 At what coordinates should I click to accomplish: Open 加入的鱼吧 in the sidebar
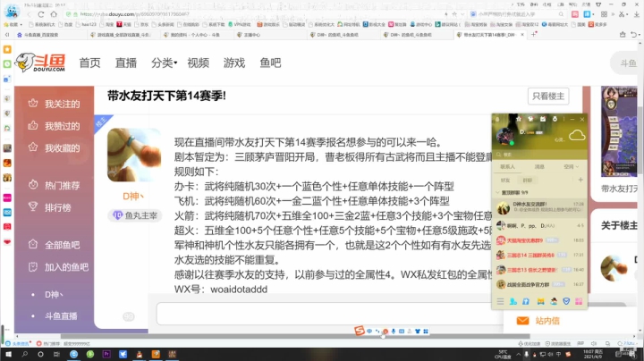click(x=58, y=267)
